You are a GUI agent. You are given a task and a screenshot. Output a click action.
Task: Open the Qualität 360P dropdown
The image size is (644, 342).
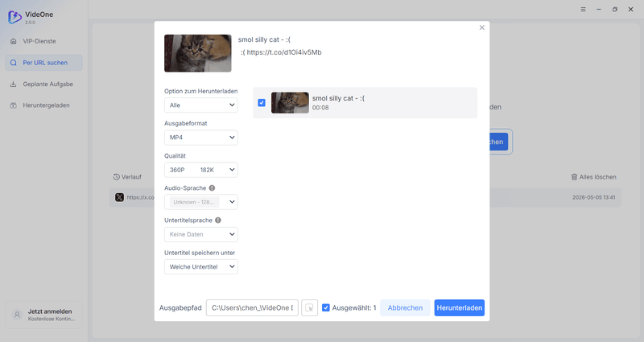(x=200, y=170)
